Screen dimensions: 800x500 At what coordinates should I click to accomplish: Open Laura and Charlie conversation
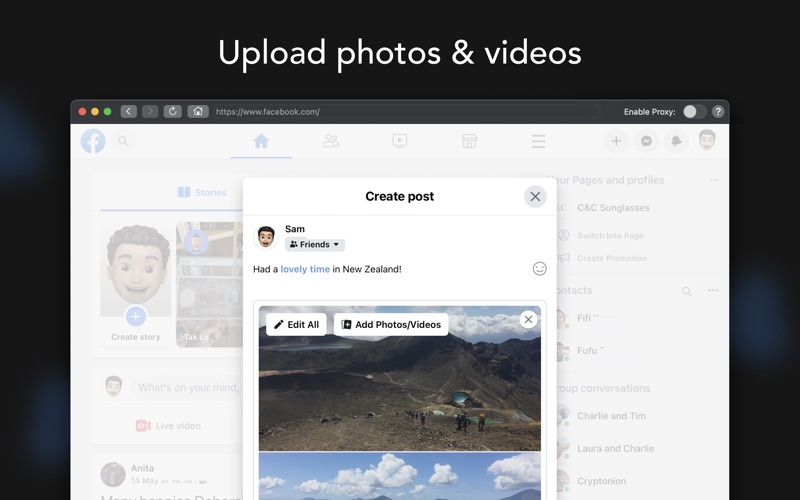(x=615, y=448)
